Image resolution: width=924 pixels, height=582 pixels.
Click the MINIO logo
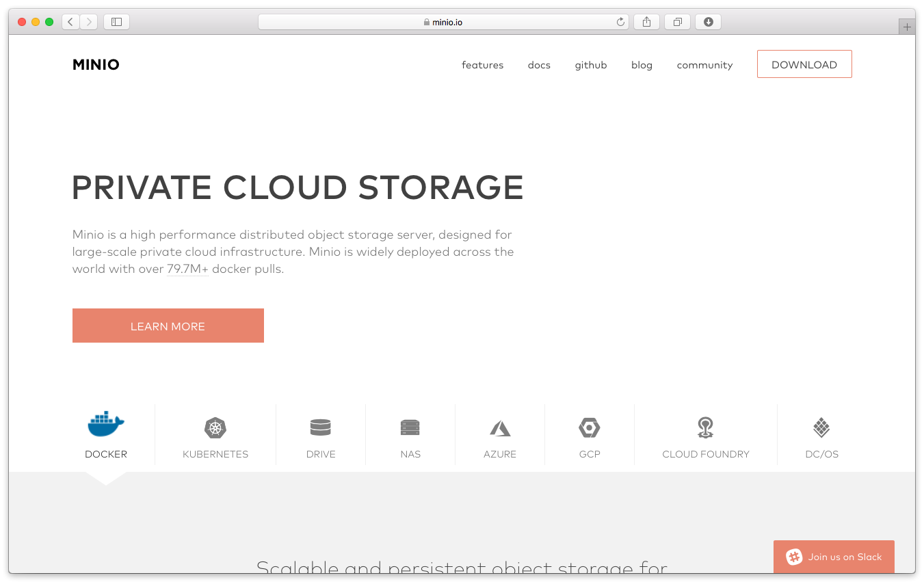[96, 65]
